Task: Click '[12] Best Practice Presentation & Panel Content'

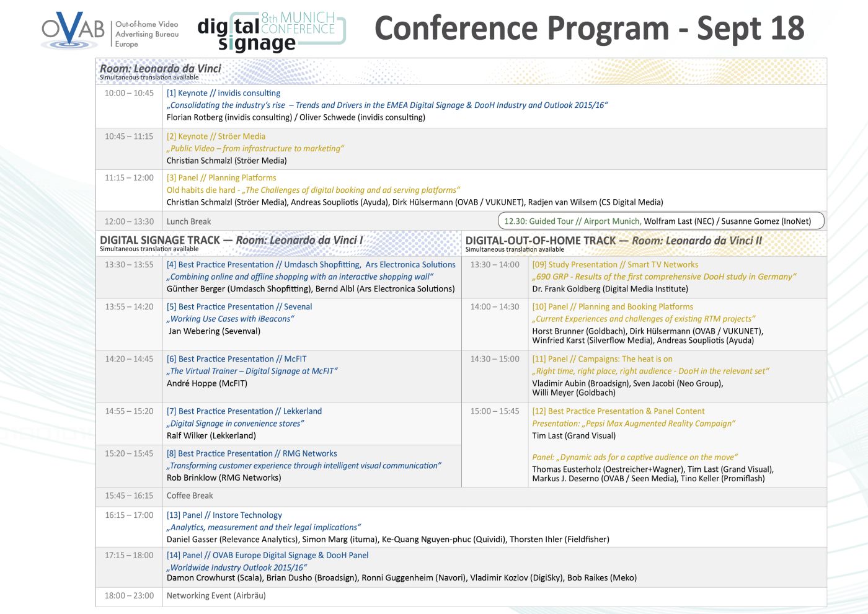Action: (618, 411)
